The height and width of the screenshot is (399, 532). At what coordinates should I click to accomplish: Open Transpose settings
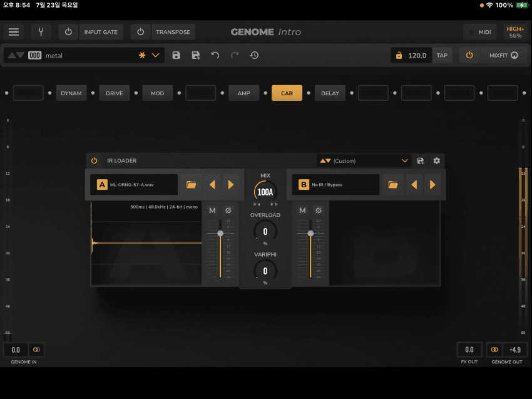click(173, 32)
